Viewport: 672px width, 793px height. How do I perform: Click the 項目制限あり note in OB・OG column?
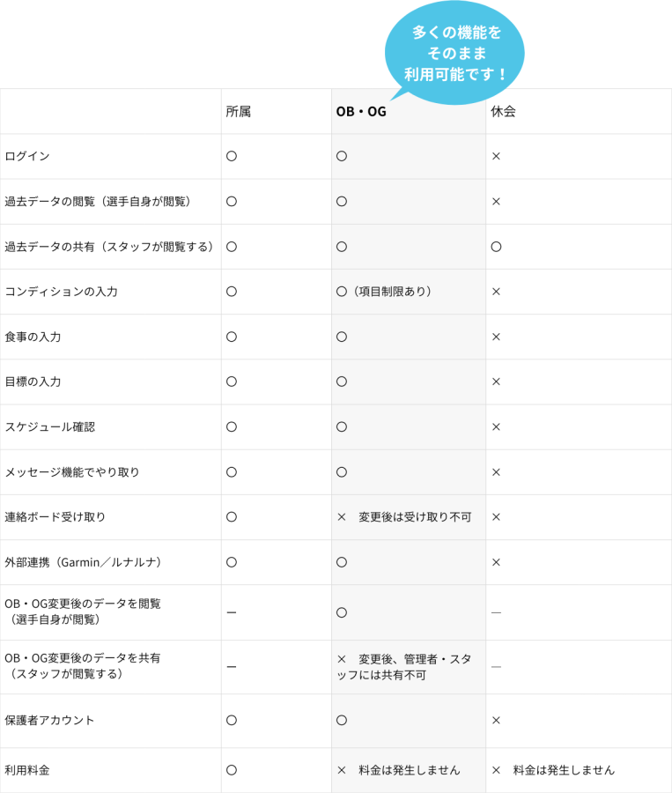(x=393, y=292)
